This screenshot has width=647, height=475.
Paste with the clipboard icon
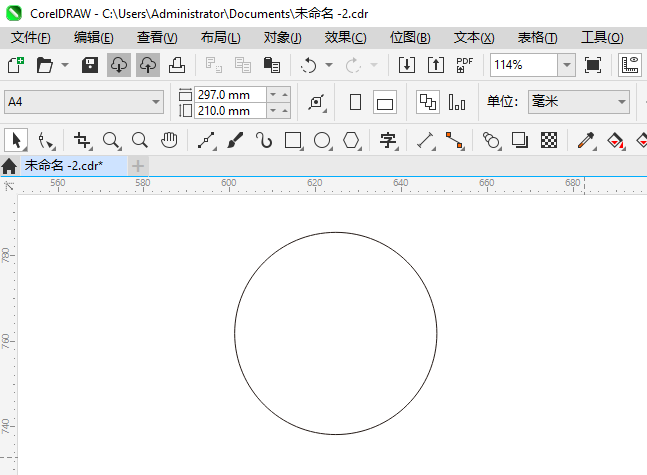click(272, 65)
